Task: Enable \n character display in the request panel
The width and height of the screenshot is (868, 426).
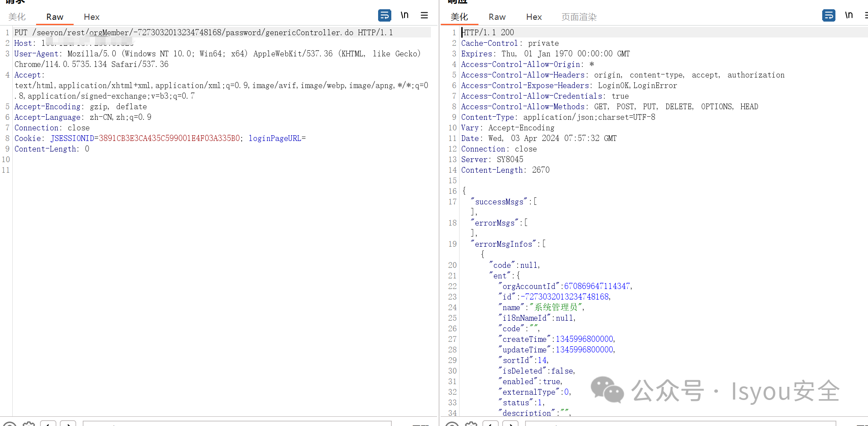Action: [405, 15]
